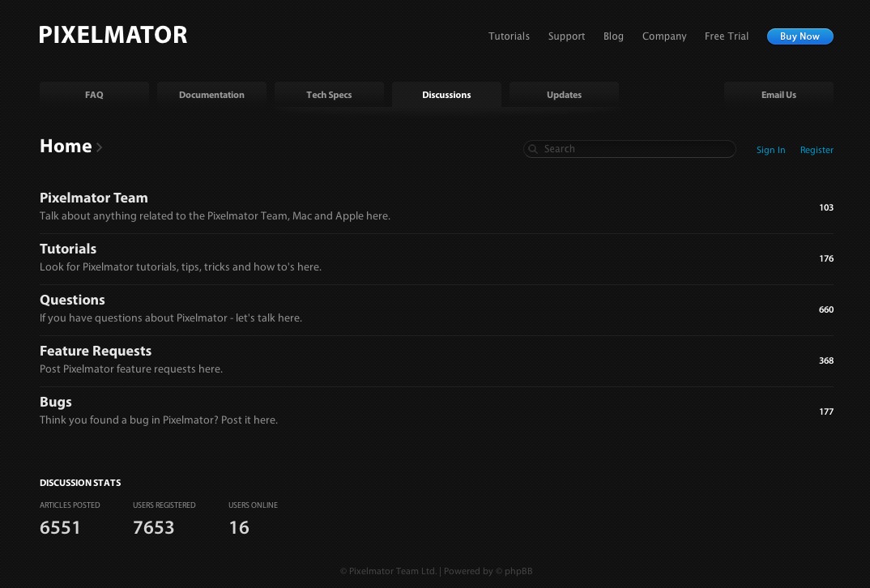This screenshot has width=870, height=588.
Task: Click the Sign In link
Action: pos(770,150)
